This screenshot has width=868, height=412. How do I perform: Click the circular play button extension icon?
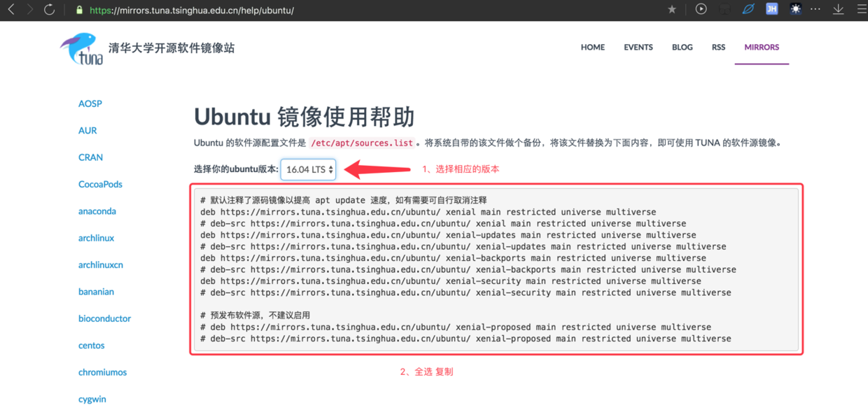coord(701,9)
